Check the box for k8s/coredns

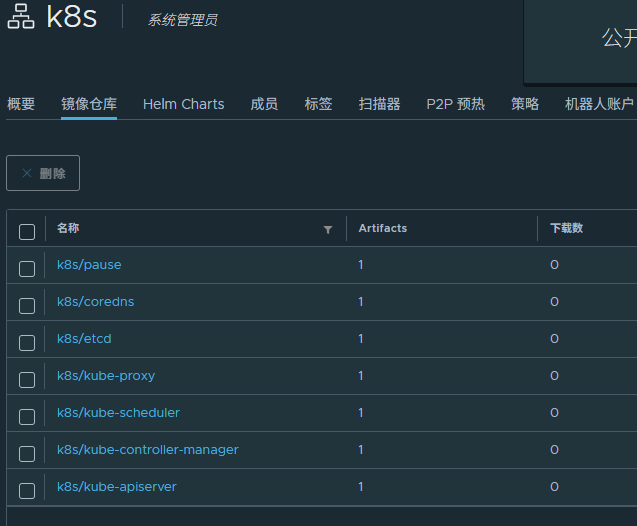pos(27,306)
